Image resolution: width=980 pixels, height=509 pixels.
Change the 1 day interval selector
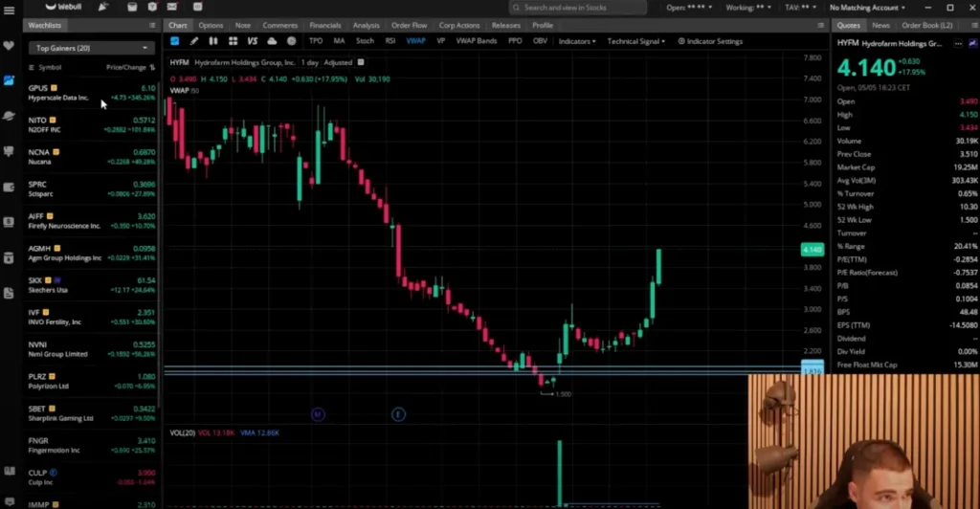click(x=309, y=62)
